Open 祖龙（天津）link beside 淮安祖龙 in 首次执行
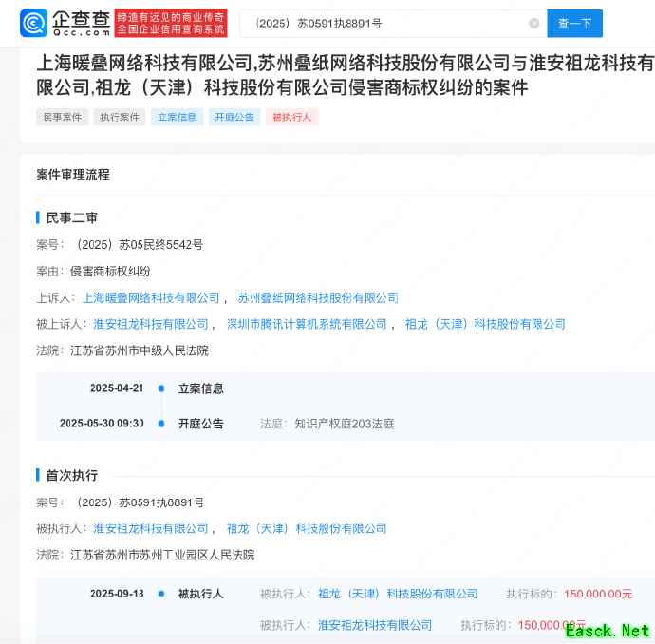Viewport: 655px width, 644px height. click(307, 529)
